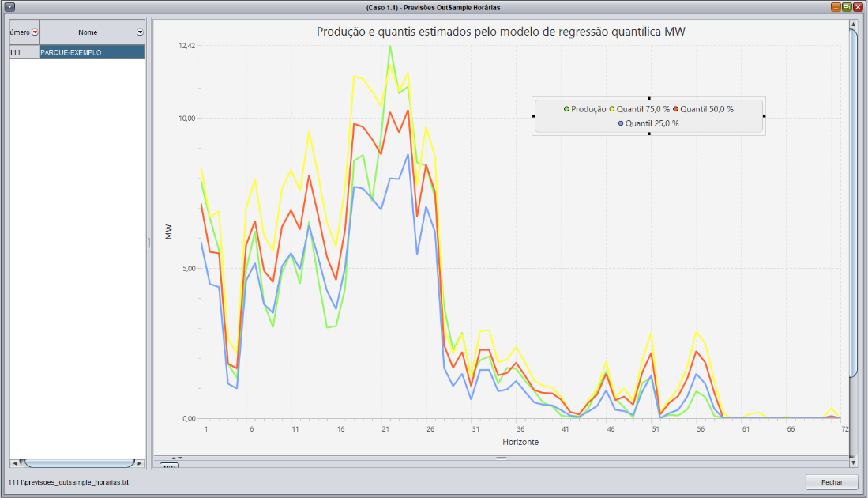Click the yellow Quantil 75,0 % legend marker

coord(612,109)
